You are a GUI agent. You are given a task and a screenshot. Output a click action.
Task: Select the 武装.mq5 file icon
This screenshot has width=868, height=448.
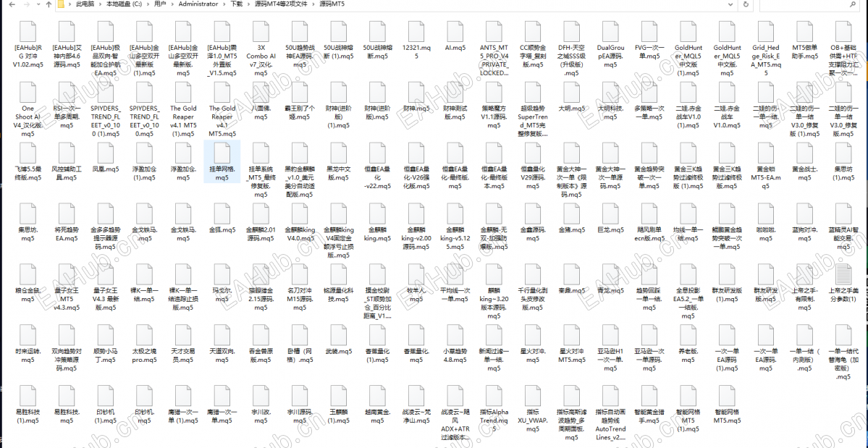[338, 334]
